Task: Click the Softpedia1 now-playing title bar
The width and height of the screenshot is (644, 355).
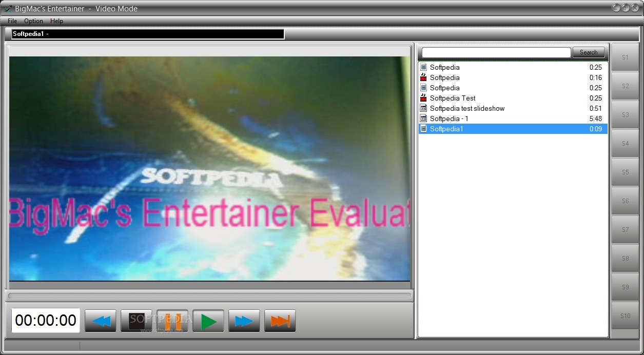Action: coord(148,34)
